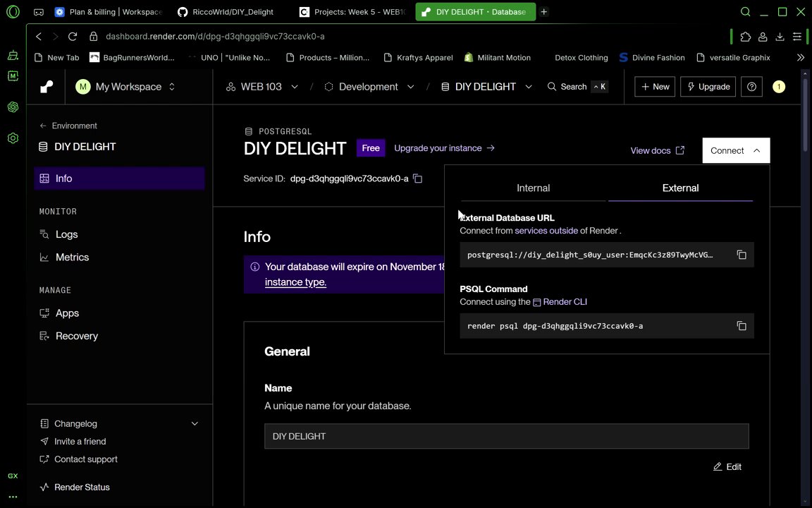Open the Search box in header
The image size is (812, 508).
[x=577, y=87]
